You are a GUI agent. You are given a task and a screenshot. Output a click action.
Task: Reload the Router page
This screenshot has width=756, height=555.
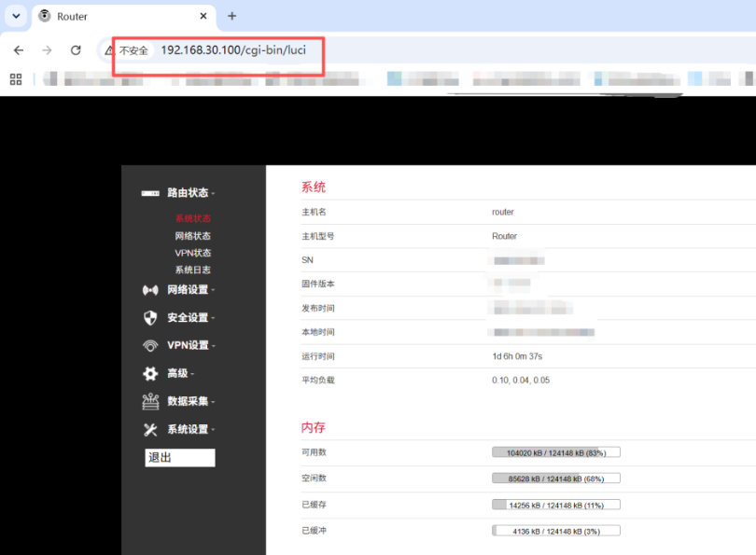tap(76, 50)
